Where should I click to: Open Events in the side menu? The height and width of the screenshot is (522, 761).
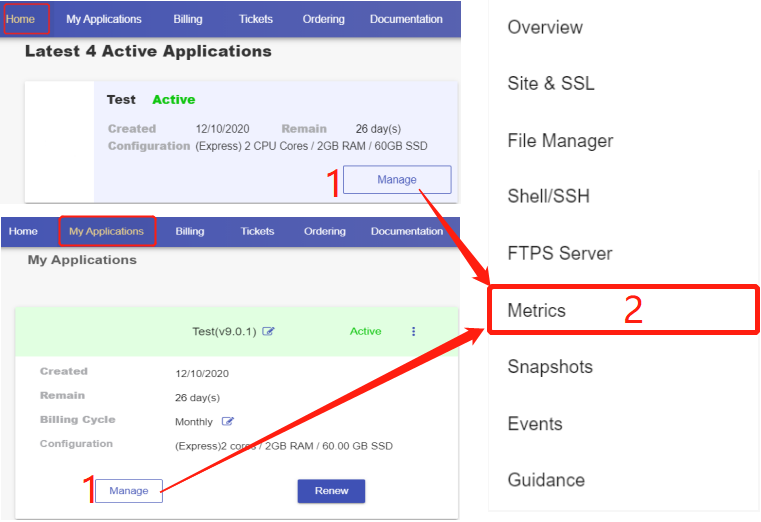click(535, 423)
